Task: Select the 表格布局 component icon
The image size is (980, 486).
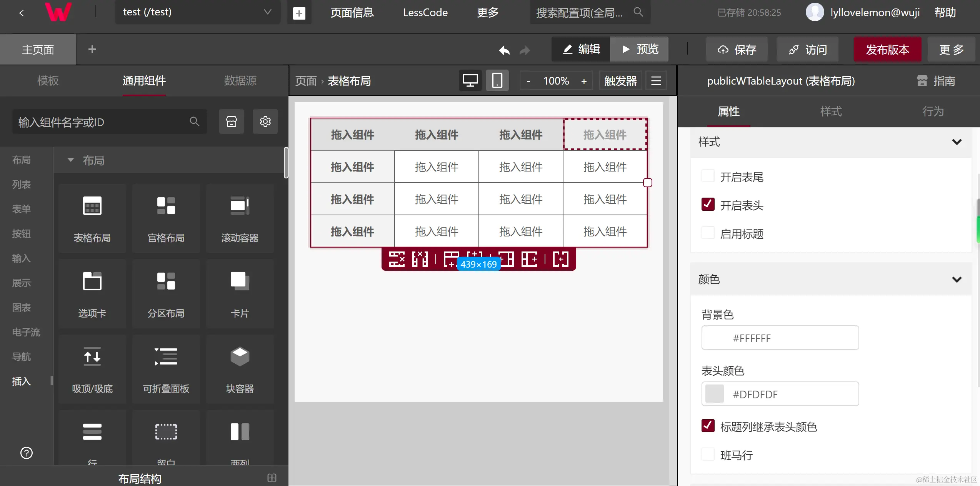Action: (x=92, y=206)
